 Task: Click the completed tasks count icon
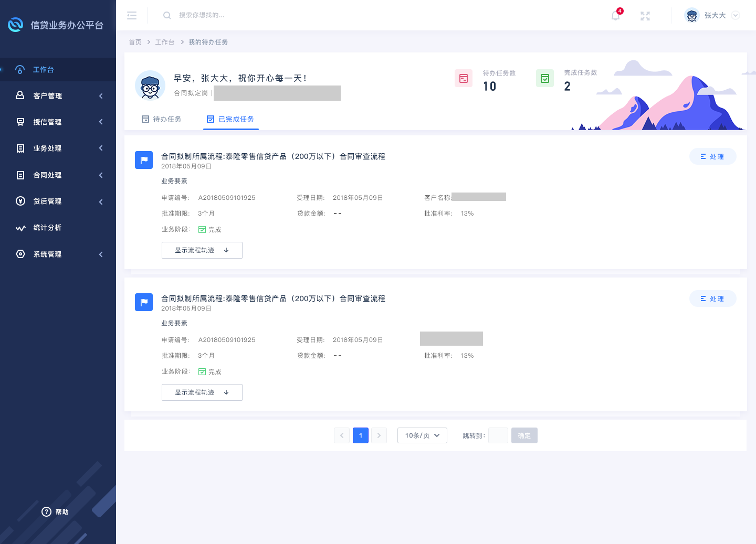click(x=545, y=78)
